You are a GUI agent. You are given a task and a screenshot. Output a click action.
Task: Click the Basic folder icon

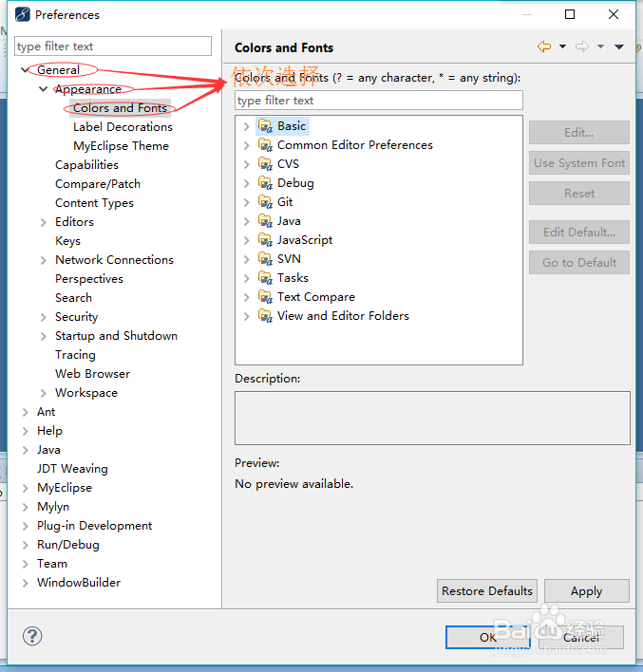tap(265, 126)
